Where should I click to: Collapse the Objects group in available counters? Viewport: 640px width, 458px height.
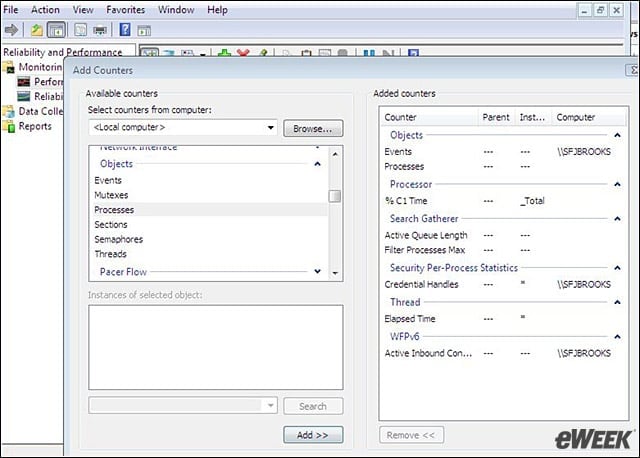[318, 164]
